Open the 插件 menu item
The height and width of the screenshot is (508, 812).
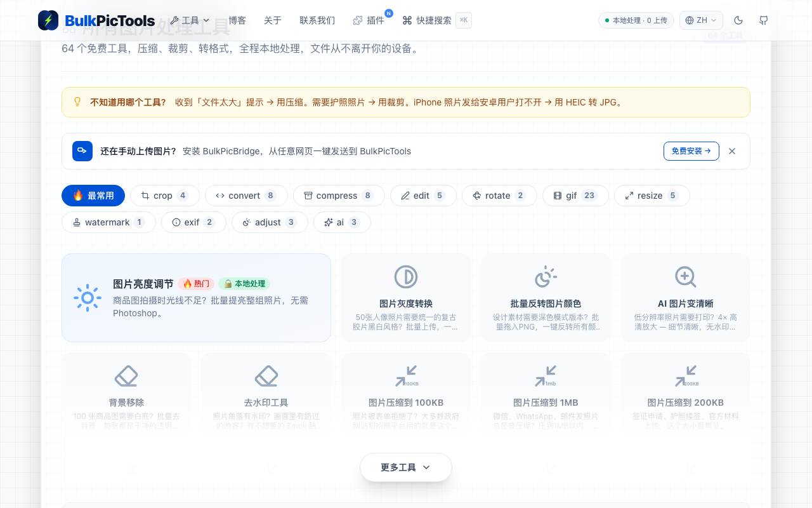(x=369, y=20)
